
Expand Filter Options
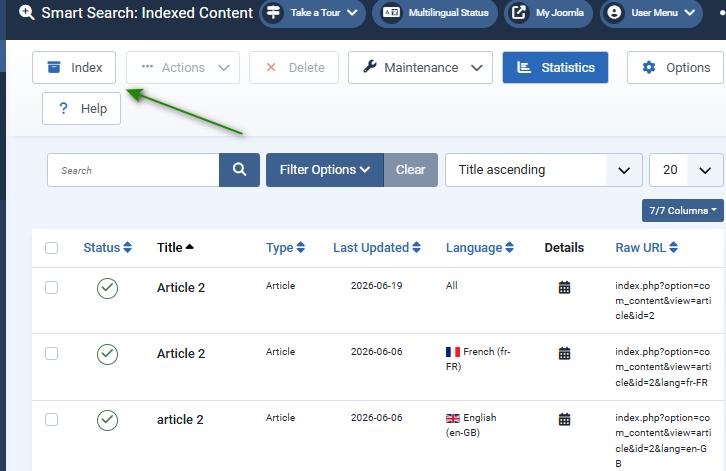point(325,170)
